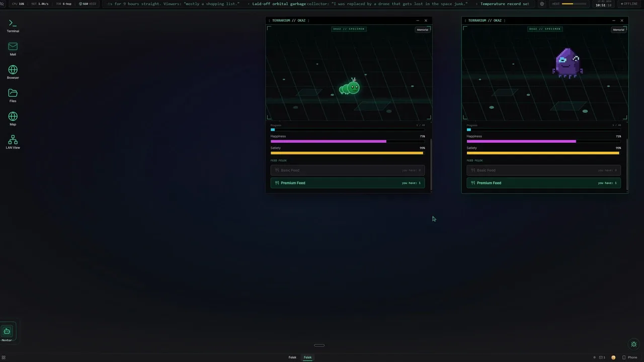The height and width of the screenshot is (362, 644).
Task: Open the Phone from the taskbar
Action: click(630, 357)
